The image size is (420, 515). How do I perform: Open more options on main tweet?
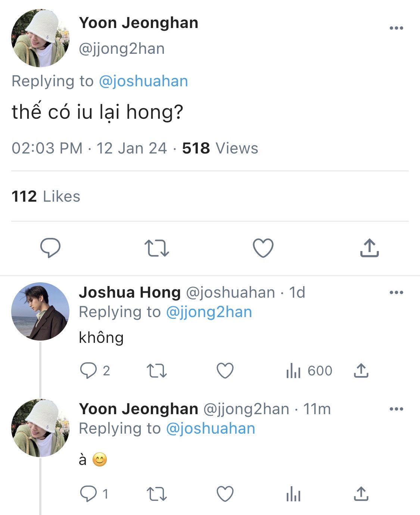396,28
